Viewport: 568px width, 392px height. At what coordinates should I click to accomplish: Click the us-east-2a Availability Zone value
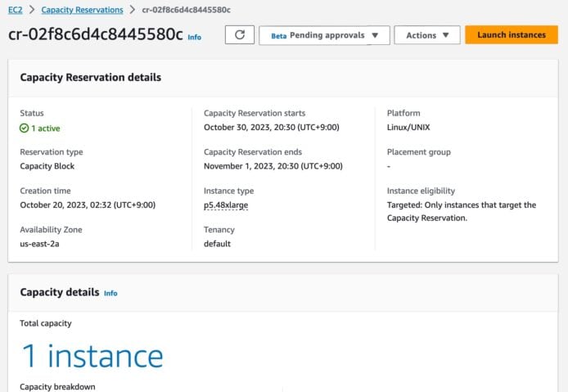click(x=39, y=244)
